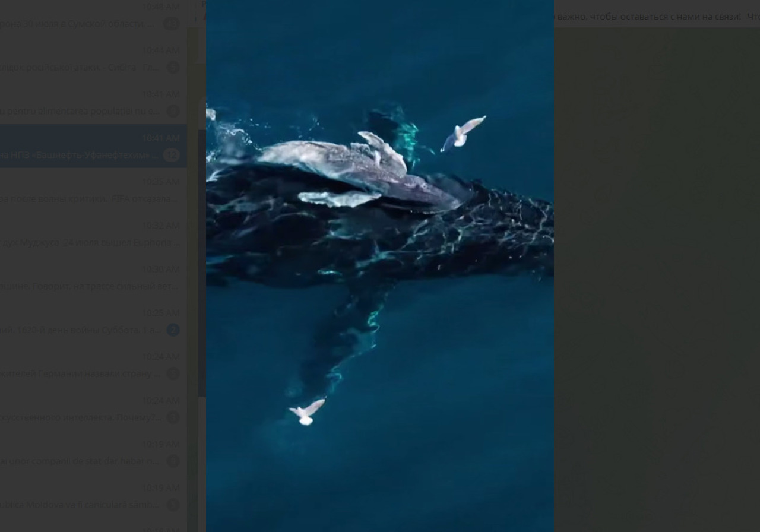The width and height of the screenshot is (760, 532).
Task: Open chat with 'Moldova va fi caniculară' preview
Action: pyautogui.click(x=93, y=496)
